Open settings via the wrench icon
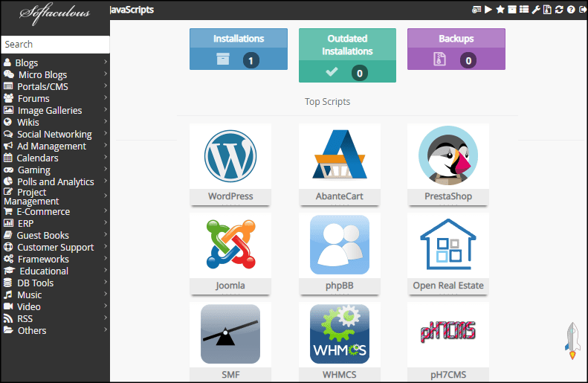The height and width of the screenshot is (383, 588). pos(536,10)
